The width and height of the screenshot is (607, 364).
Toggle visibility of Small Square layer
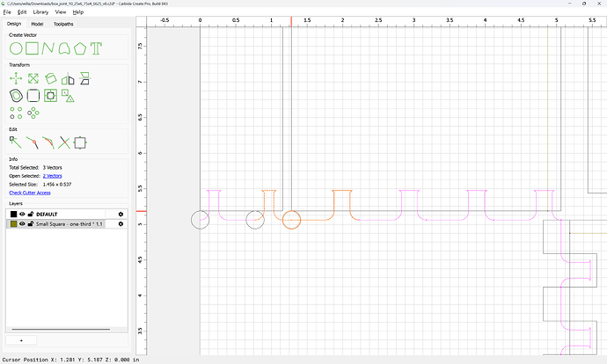[x=22, y=224]
